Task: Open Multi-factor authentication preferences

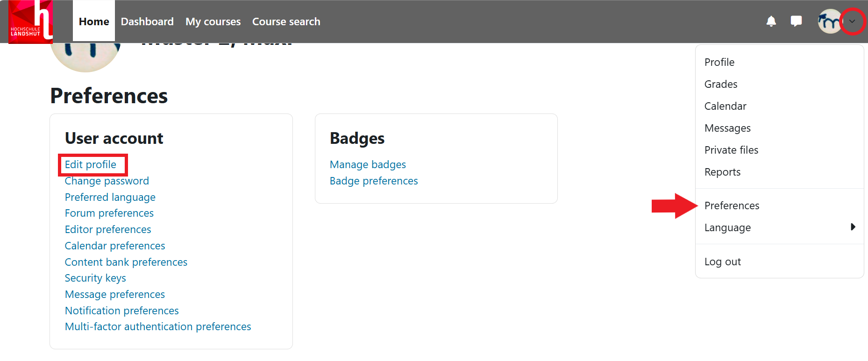Action: [158, 326]
